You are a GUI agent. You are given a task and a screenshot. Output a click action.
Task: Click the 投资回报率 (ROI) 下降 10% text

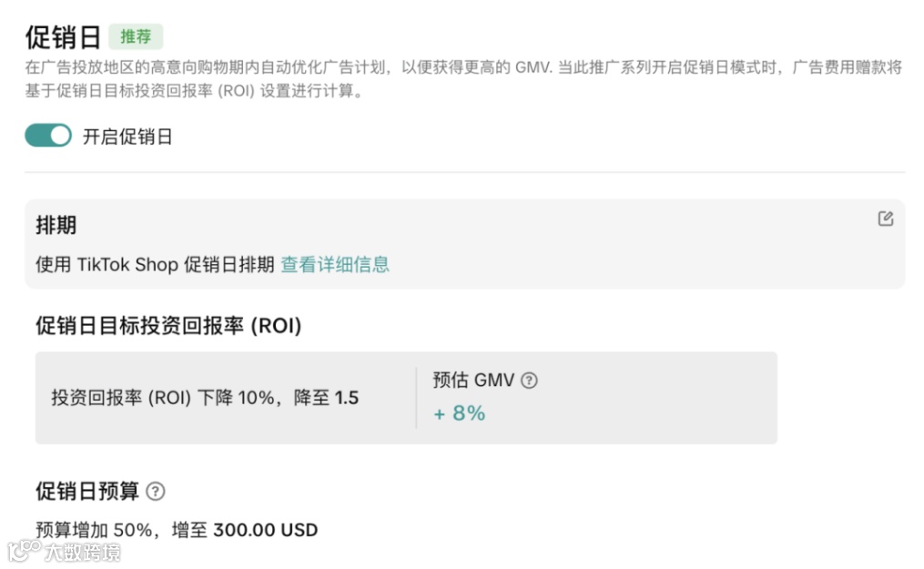[163, 398]
